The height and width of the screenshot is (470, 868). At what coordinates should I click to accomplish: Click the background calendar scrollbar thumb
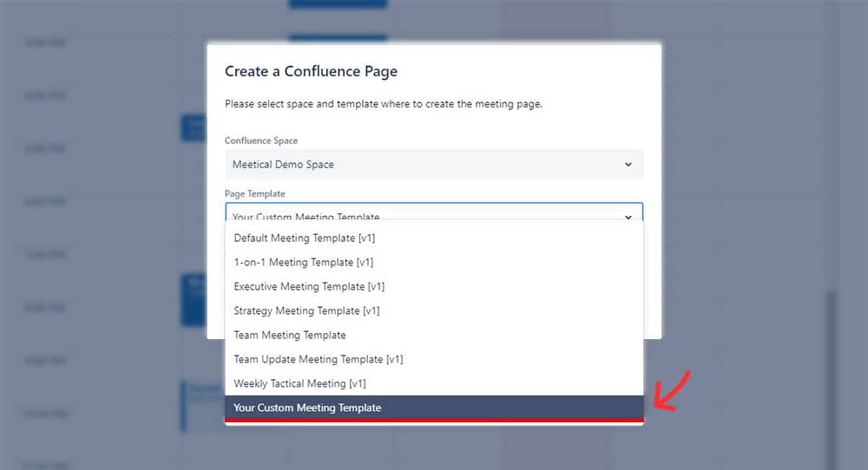(x=830, y=379)
